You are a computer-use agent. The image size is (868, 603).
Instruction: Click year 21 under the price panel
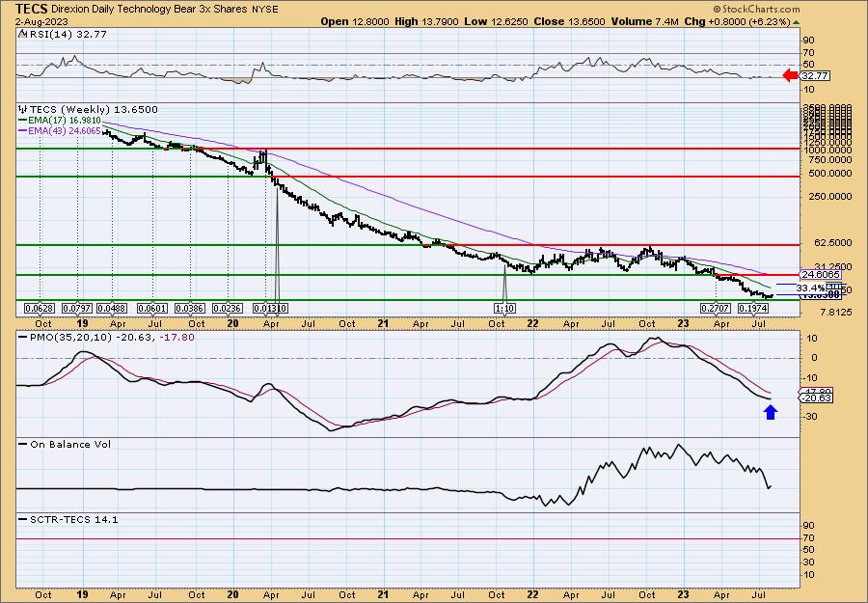pos(383,323)
